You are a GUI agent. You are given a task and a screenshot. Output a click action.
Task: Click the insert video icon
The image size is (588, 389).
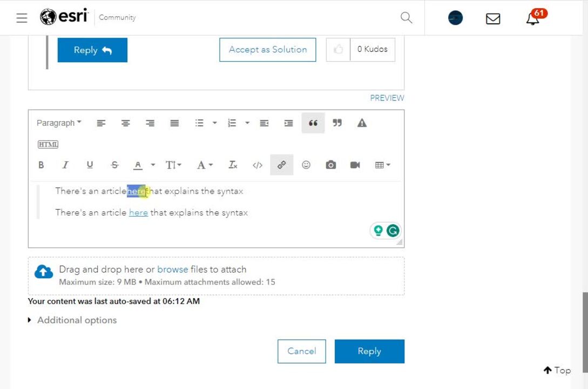click(355, 165)
